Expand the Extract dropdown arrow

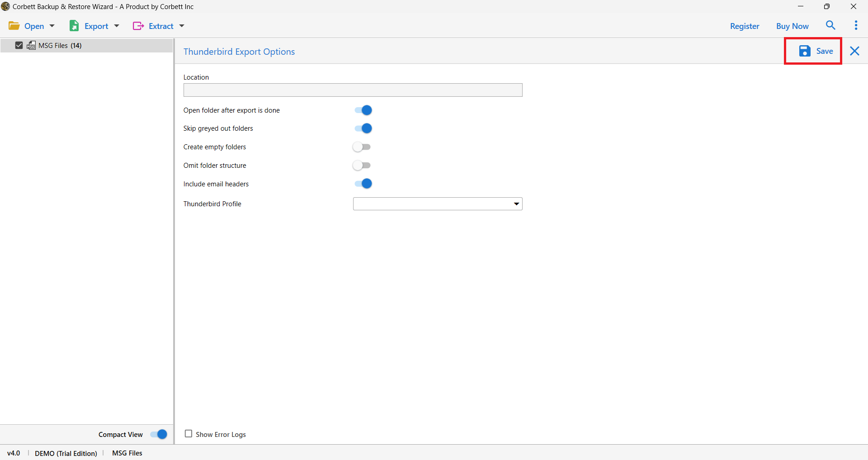[x=182, y=26]
